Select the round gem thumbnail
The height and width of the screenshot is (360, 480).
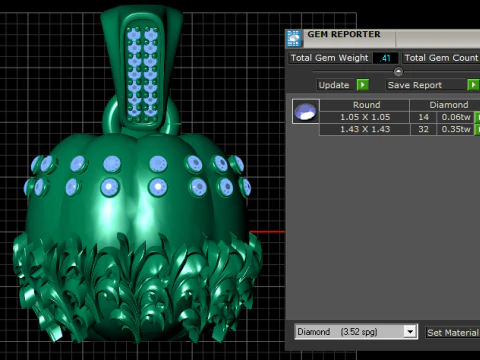(306, 111)
